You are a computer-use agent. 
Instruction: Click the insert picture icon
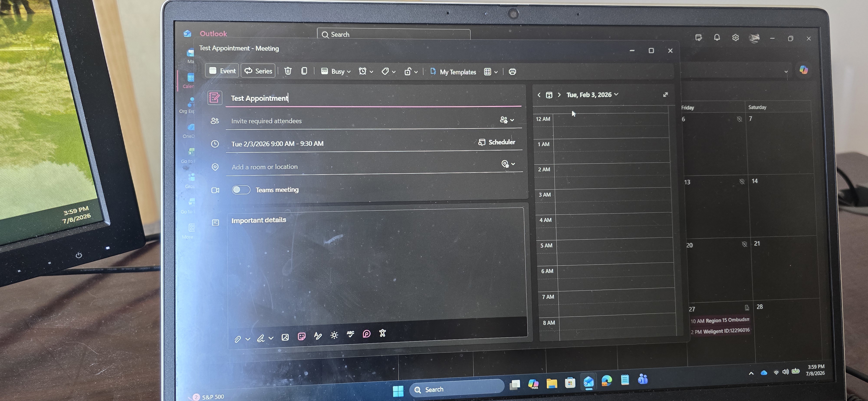point(285,337)
